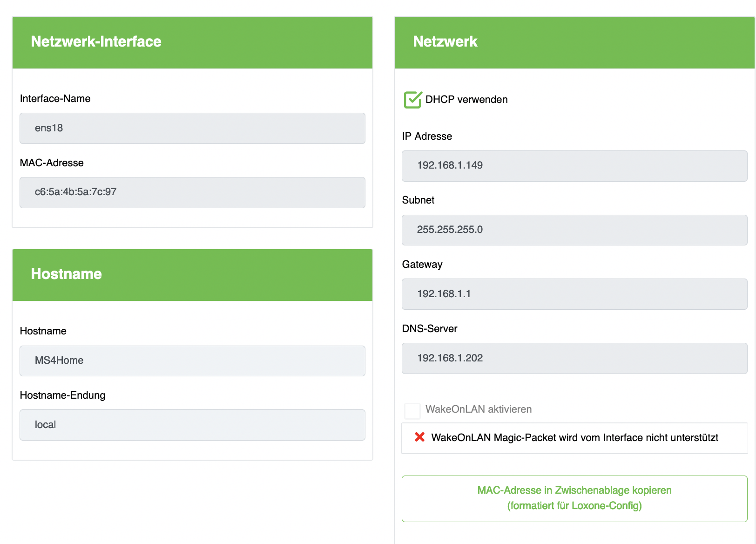The image size is (756, 544).
Task: Click the DNS-Server label
Action: [429, 329]
